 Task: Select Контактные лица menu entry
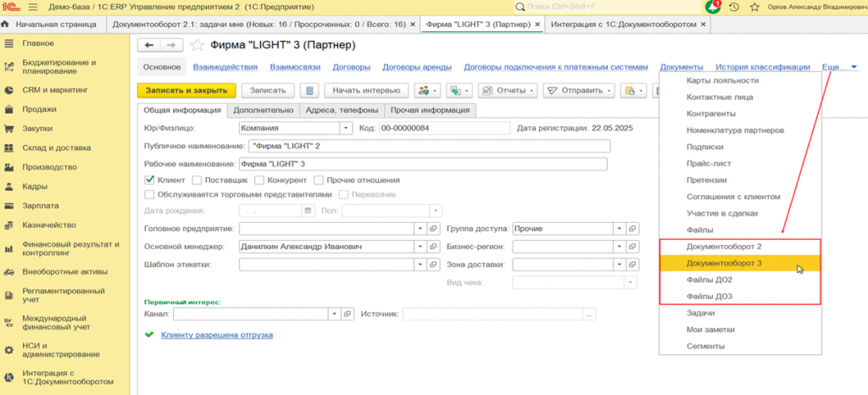(x=740, y=97)
